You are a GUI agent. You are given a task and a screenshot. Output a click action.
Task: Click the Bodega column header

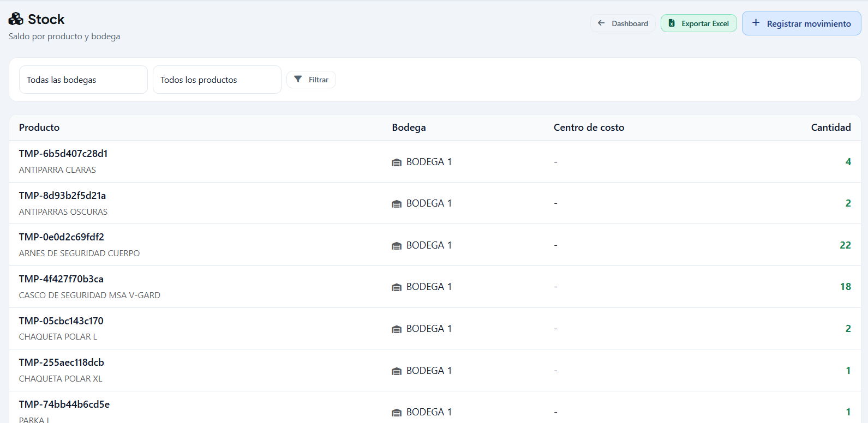click(x=409, y=128)
